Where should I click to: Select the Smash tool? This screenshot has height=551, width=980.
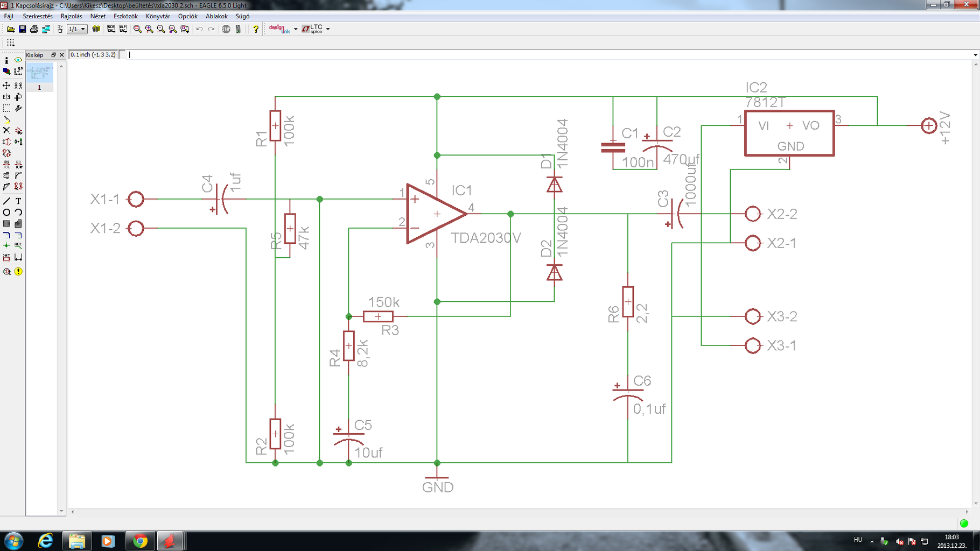6,176
